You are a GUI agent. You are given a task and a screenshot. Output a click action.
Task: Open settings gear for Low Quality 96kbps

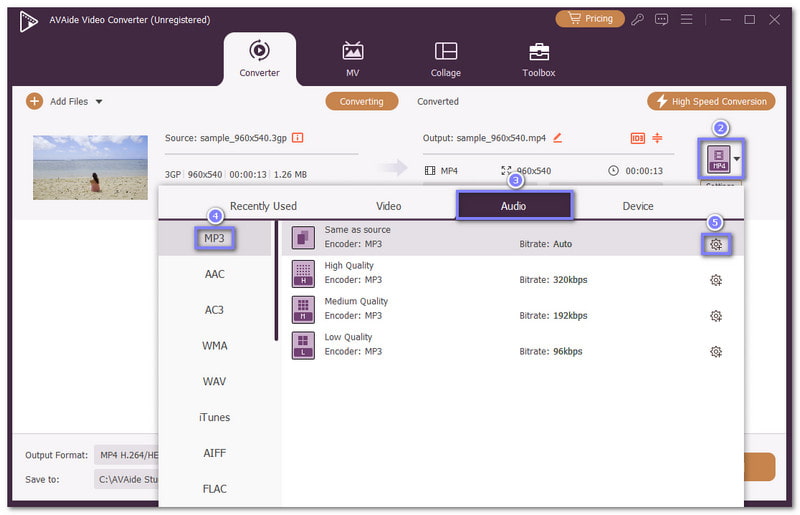(716, 352)
